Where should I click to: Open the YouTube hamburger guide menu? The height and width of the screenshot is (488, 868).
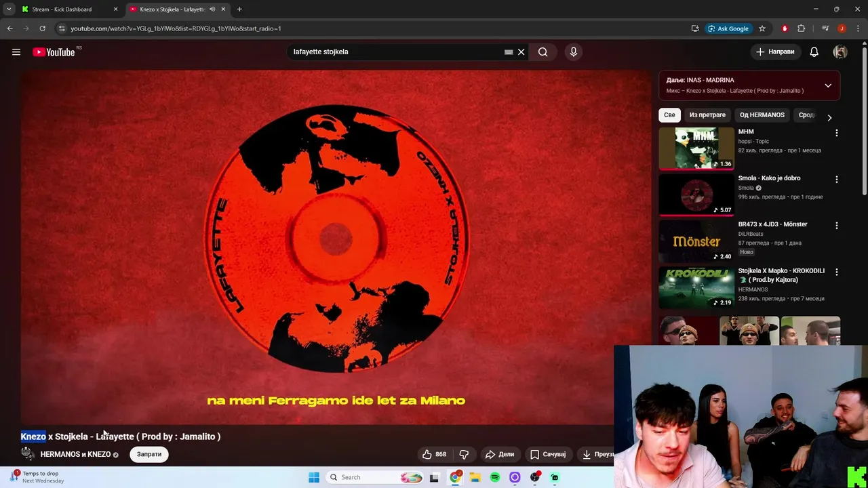coord(16,52)
